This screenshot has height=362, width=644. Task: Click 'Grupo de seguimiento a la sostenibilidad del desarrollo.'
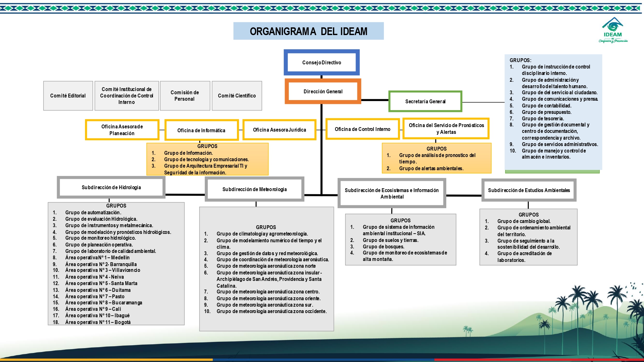529,244
